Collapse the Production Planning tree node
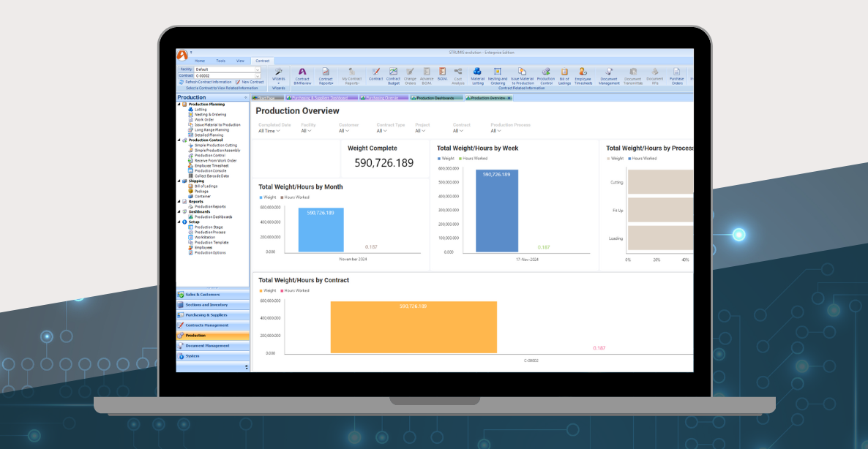 (x=179, y=105)
